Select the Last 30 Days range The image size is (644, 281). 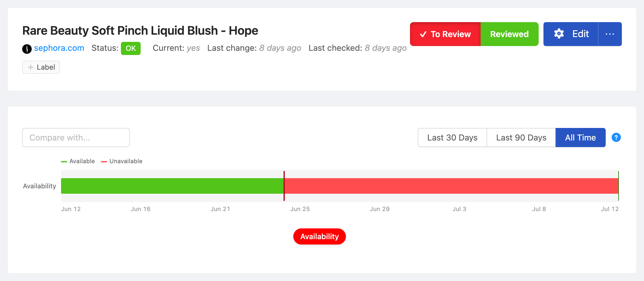pos(452,138)
